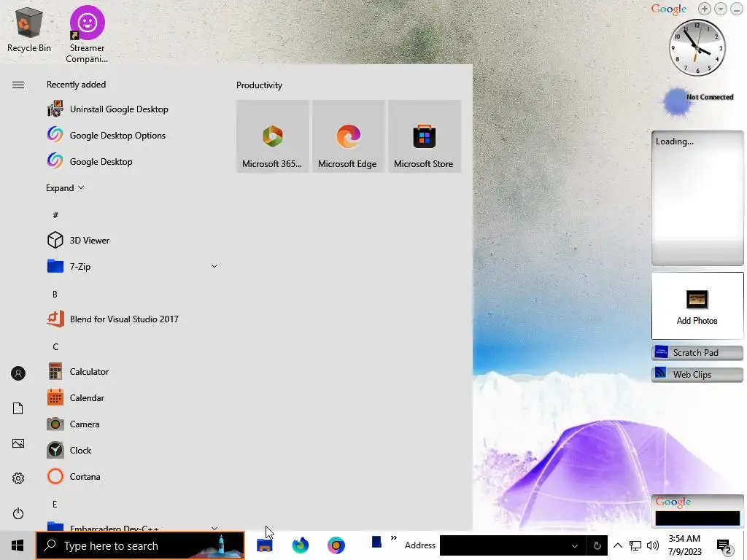Click the Not Connected status gadget
Screen dimensions: 747x560
[x=698, y=101]
